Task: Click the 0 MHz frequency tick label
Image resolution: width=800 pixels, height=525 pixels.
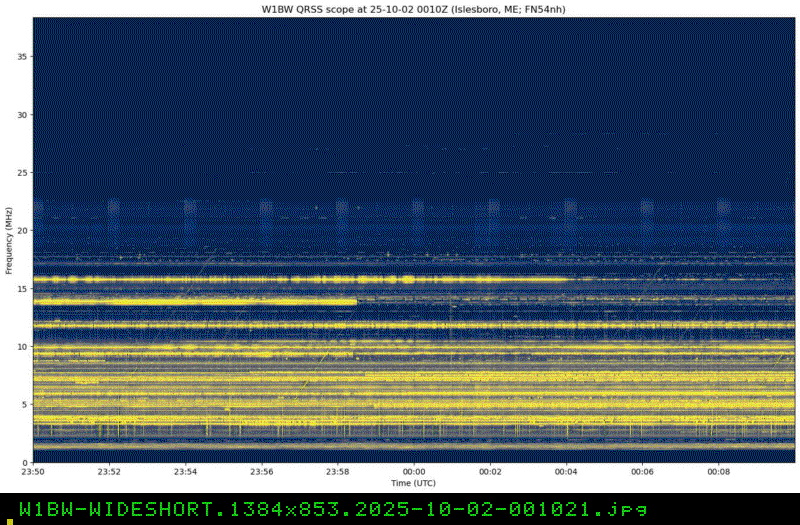Action: tap(24, 462)
